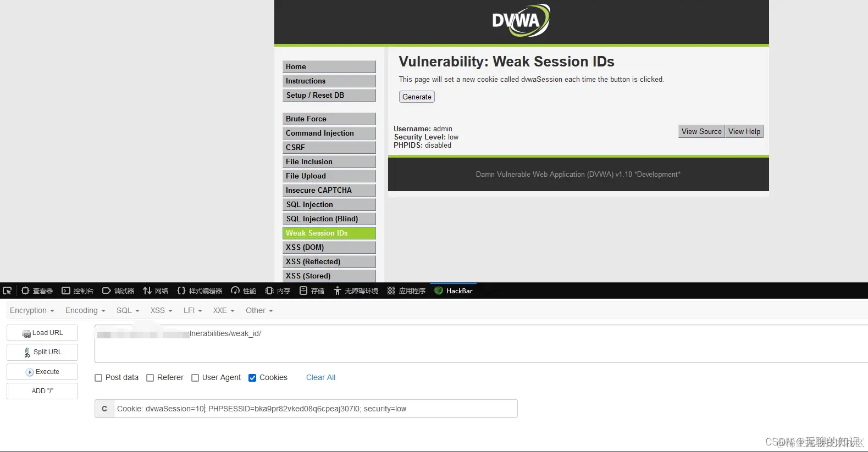Open the Network (网络) devtools tab

point(156,291)
